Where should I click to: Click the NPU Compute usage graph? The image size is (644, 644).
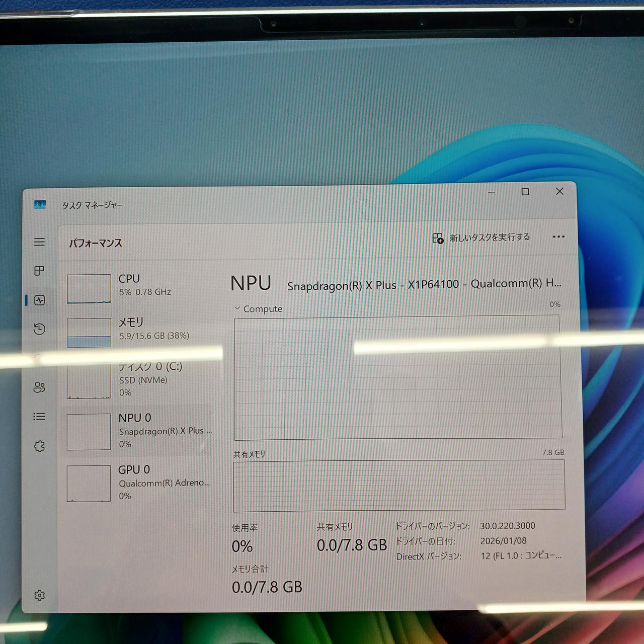(398, 377)
